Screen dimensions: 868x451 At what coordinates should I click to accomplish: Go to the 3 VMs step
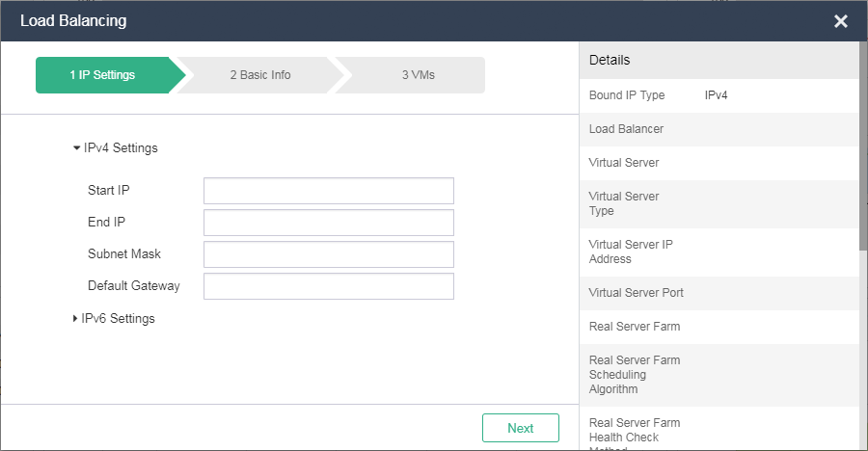419,75
